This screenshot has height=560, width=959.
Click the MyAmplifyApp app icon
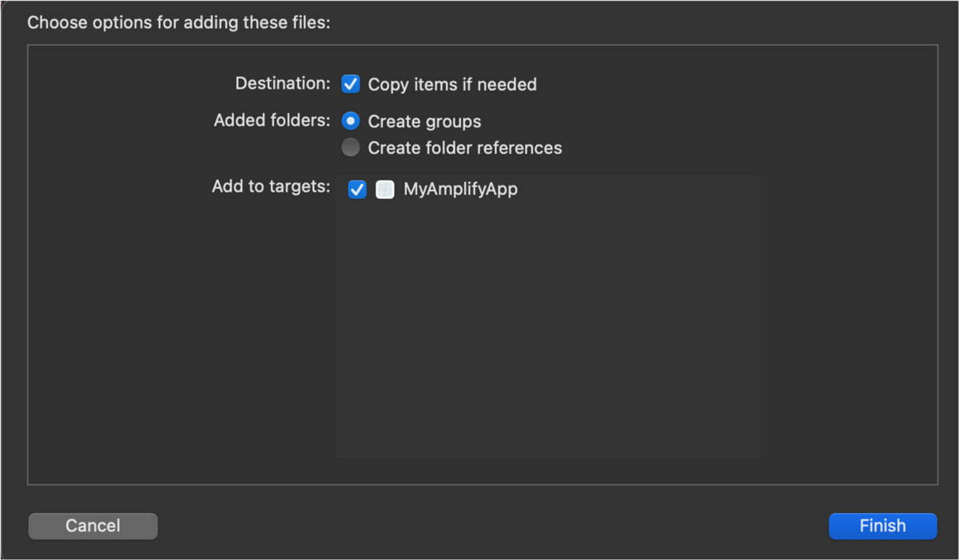pyautogui.click(x=385, y=189)
